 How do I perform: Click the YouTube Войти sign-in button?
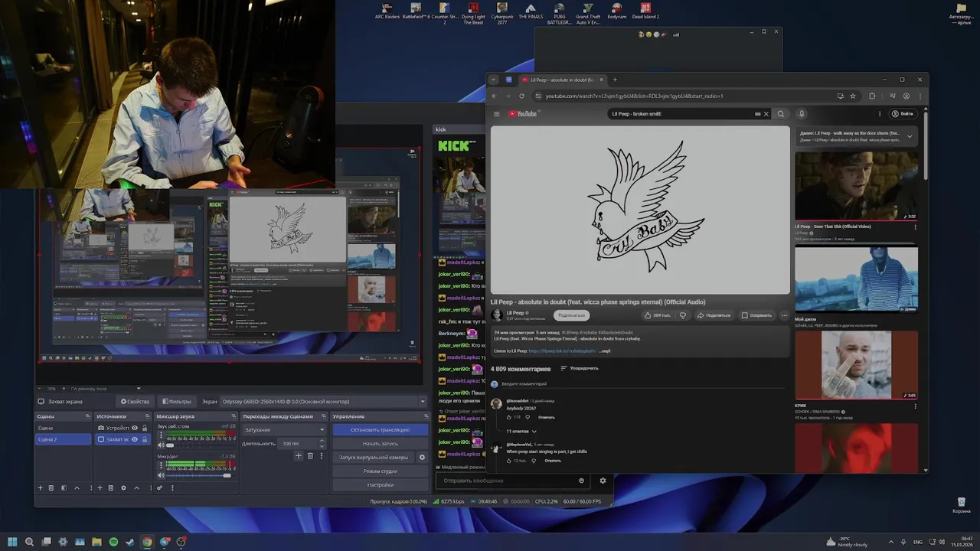pos(902,114)
